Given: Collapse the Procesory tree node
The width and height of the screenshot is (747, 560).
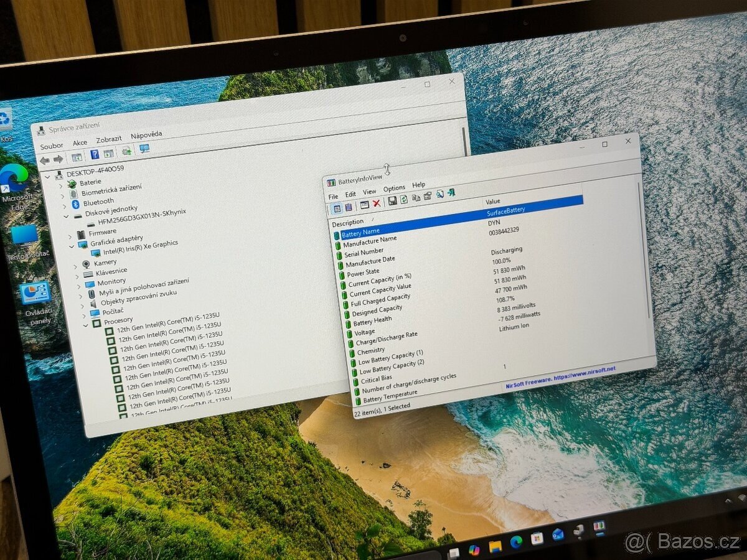Looking at the screenshot, I should point(85,325).
